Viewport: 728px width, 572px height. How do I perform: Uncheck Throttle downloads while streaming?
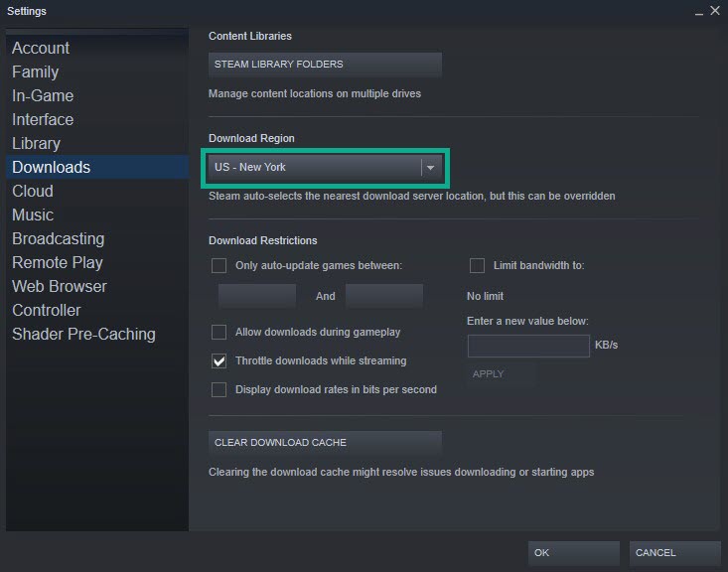pos(218,360)
